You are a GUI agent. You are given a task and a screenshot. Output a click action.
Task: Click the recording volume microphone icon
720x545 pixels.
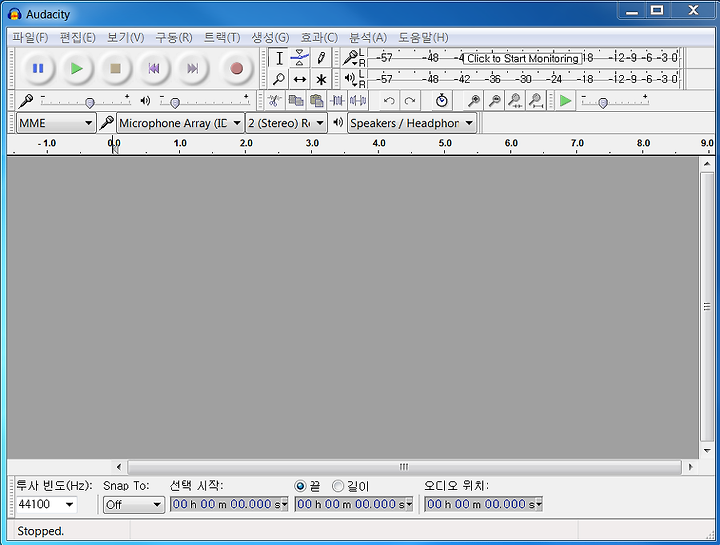[26, 101]
